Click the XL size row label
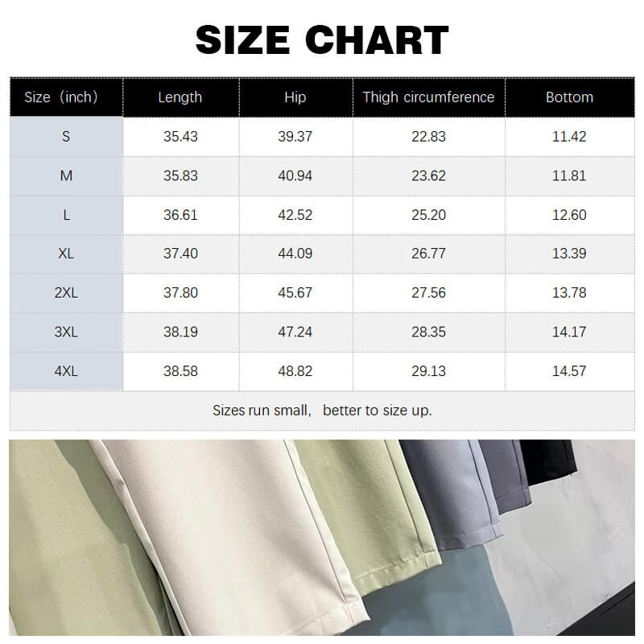Image resolution: width=644 pixels, height=644 pixels. point(66,254)
